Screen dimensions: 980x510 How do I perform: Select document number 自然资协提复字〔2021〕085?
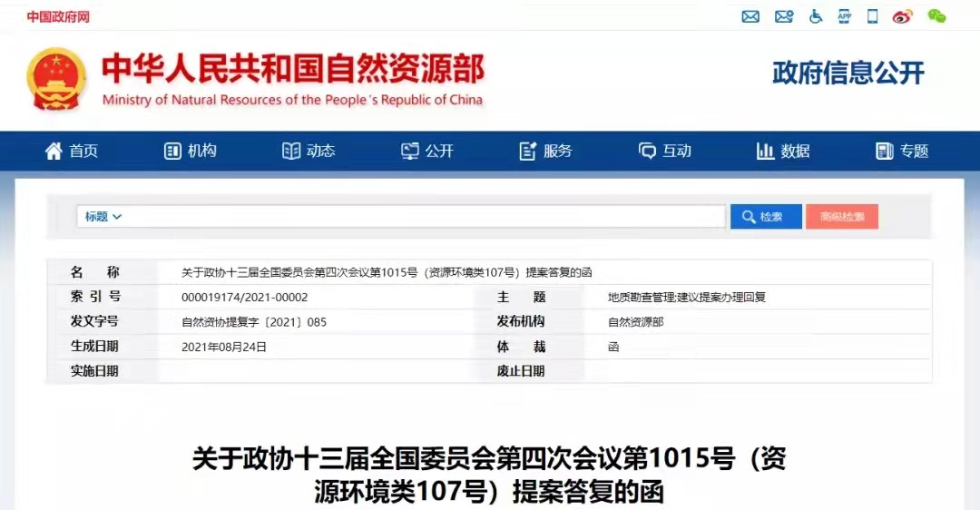coord(254,322)
